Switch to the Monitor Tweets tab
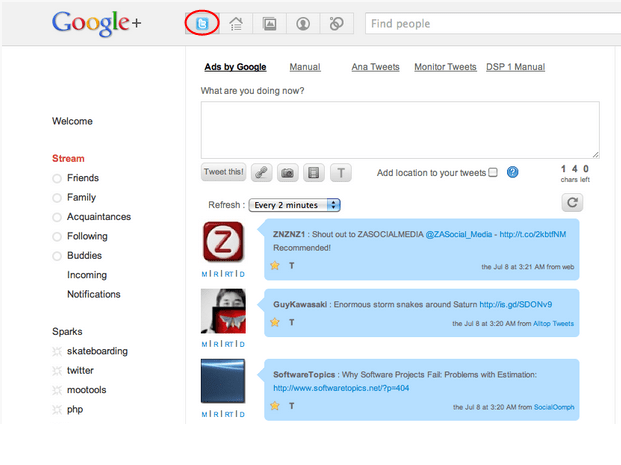This screenshot has height=465, width=621. pyautogui.click(x=445, y=67)
